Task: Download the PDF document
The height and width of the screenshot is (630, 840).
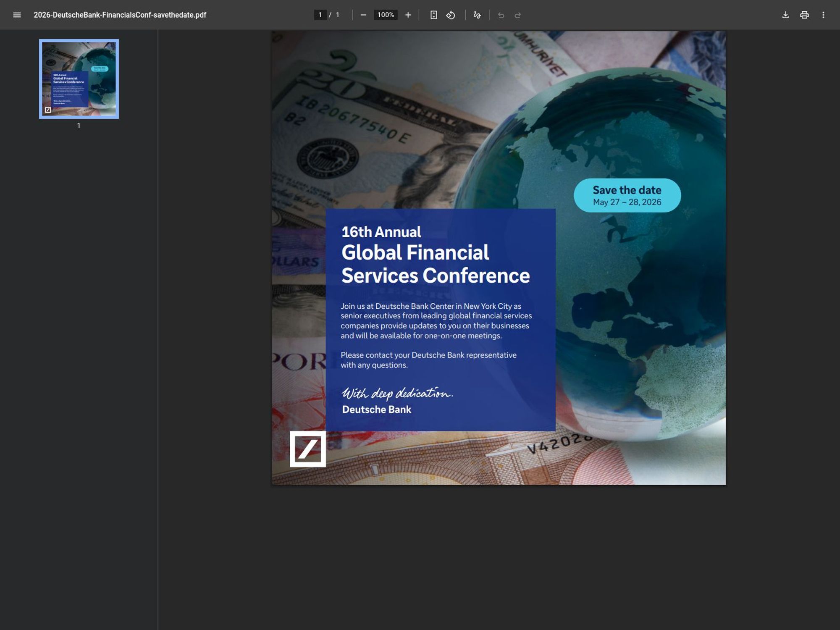Action: coord(785,15)
